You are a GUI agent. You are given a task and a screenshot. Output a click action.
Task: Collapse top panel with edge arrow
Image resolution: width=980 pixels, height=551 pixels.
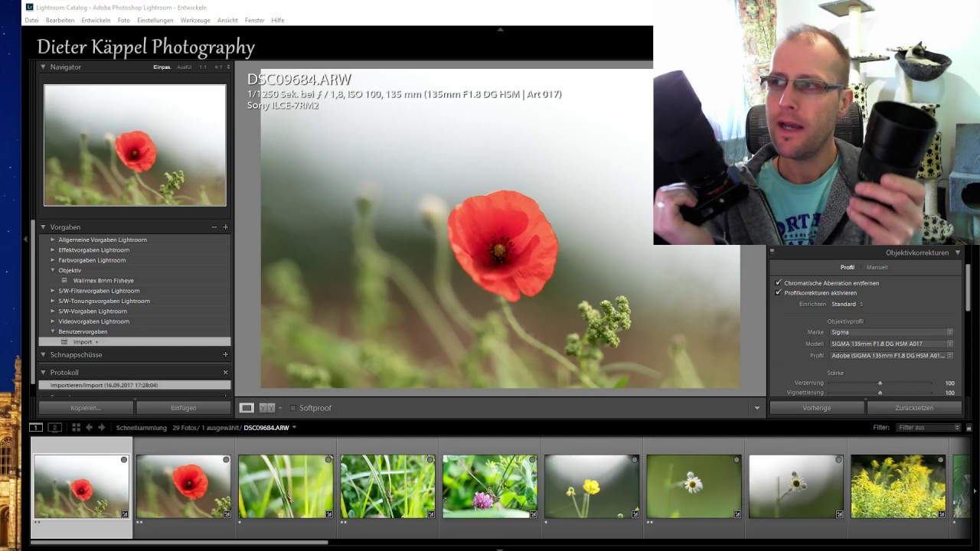(x=500, y=29)
